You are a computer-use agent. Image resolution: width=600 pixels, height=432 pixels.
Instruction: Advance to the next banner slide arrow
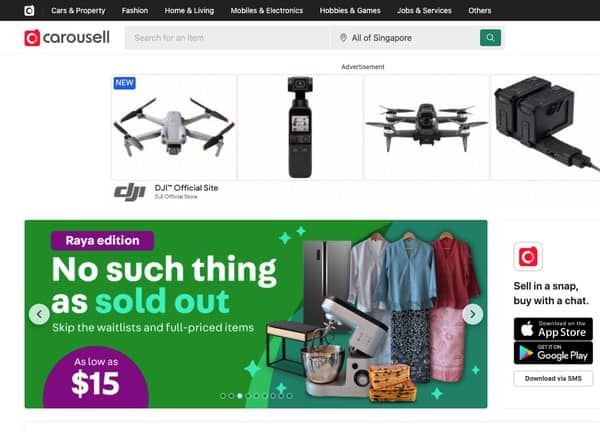point(473,314)
